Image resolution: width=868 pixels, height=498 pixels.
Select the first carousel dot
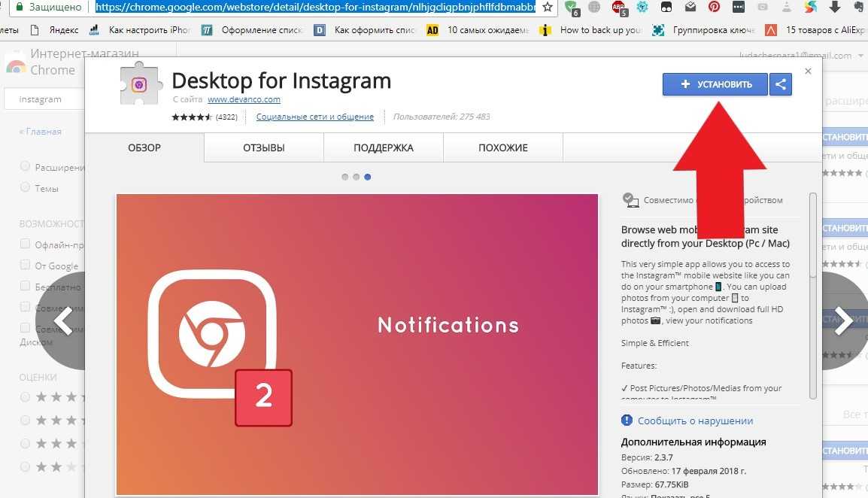(x=345, y=177)
